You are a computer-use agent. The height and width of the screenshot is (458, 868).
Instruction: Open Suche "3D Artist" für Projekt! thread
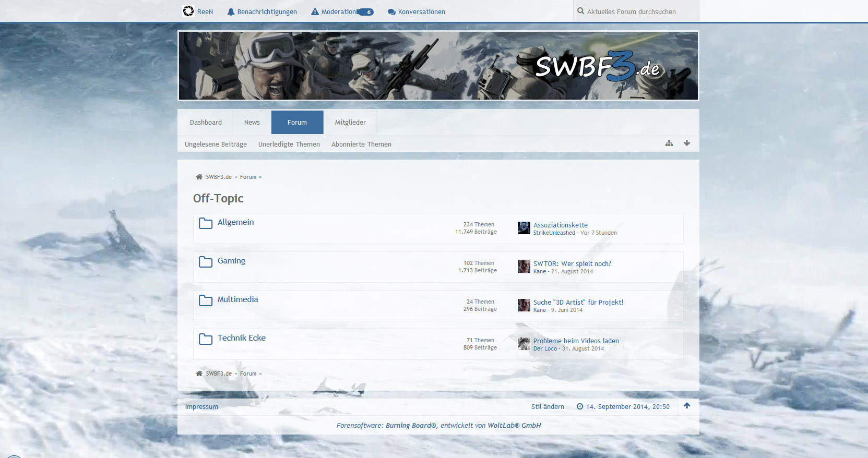(578, 303)
